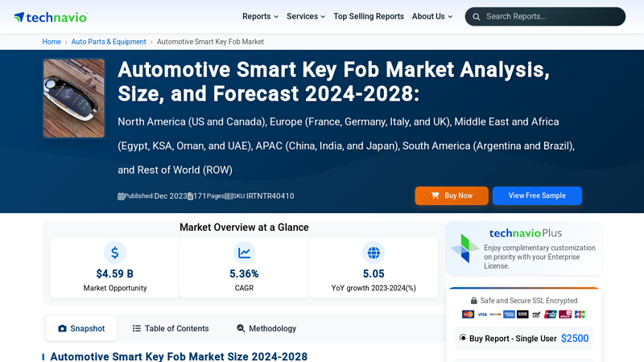
Task: Click the American Express payment icon
Action: click(x=509, y=315)
